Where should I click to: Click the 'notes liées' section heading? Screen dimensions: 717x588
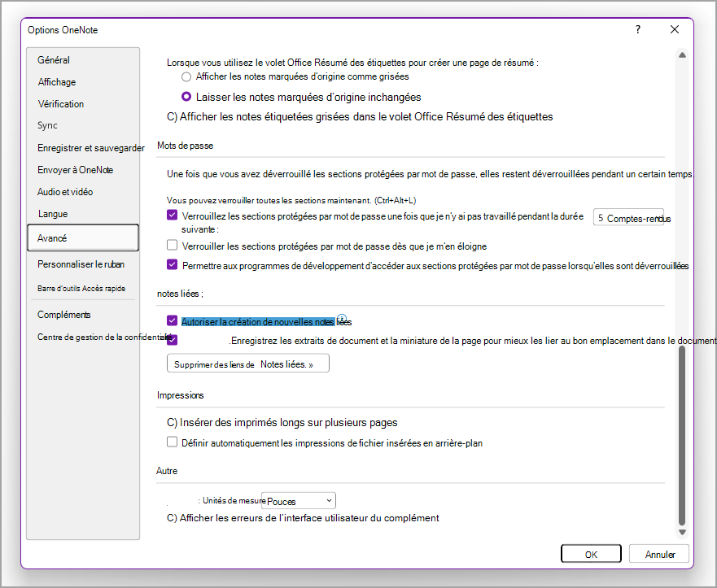(x=180, y=294)
